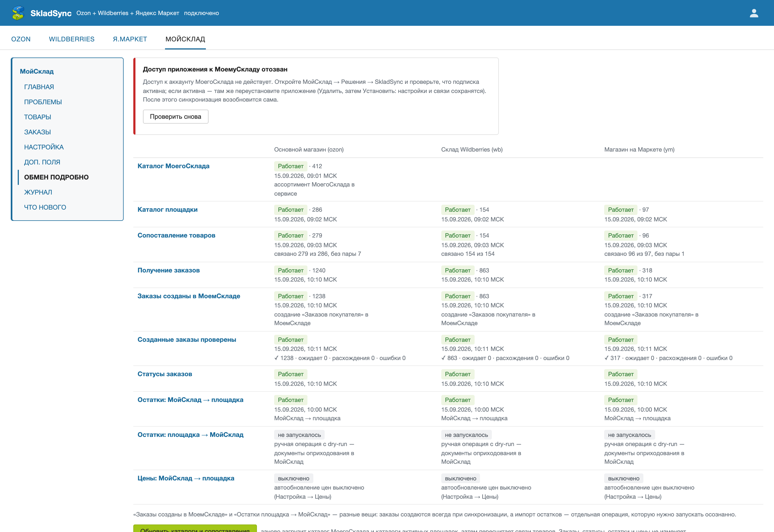This screenshot has height=532, width=774.
Task: Switch to the OZON tab
Action: [21, 39]
